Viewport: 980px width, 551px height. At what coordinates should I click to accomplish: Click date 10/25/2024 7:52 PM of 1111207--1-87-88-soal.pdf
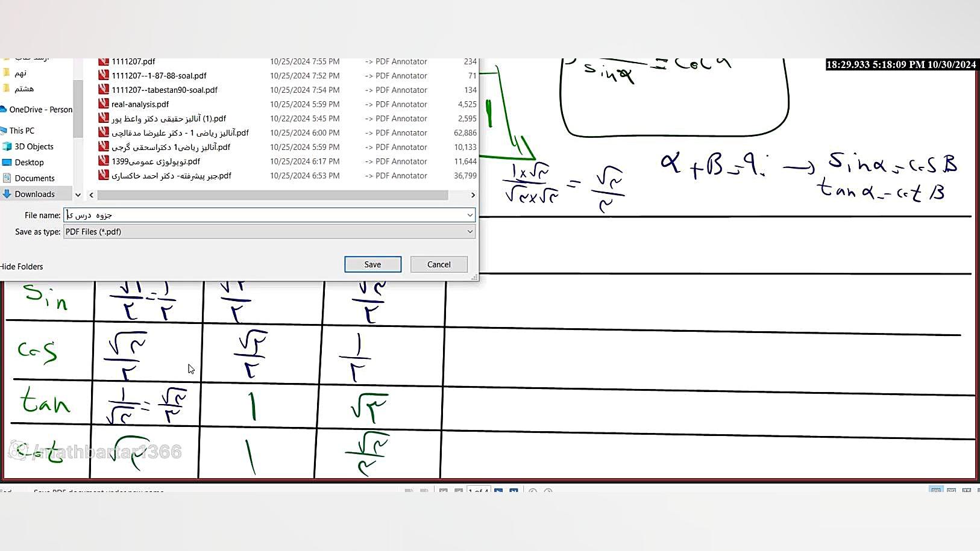pyautogui.click(x=305, y=76)
